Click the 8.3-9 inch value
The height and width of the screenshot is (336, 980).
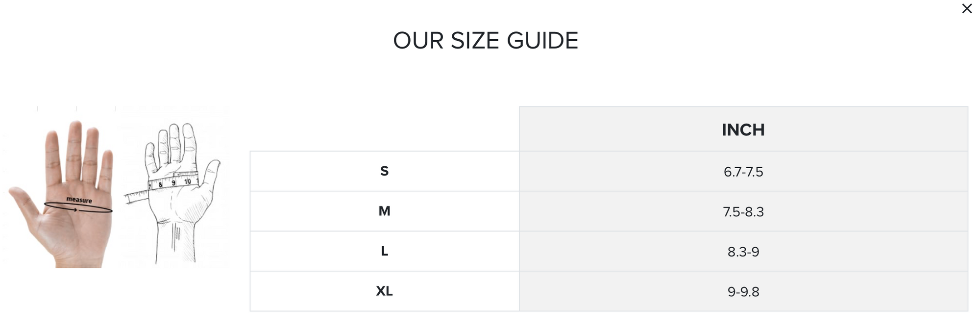[x=743, y=252]
